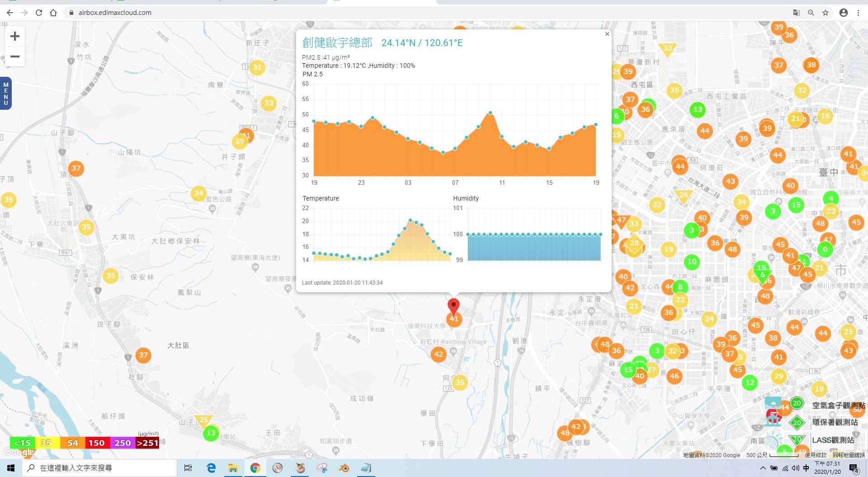
Task: Select the yellow 35 marker beside 保安林
Action: point(111,276)
